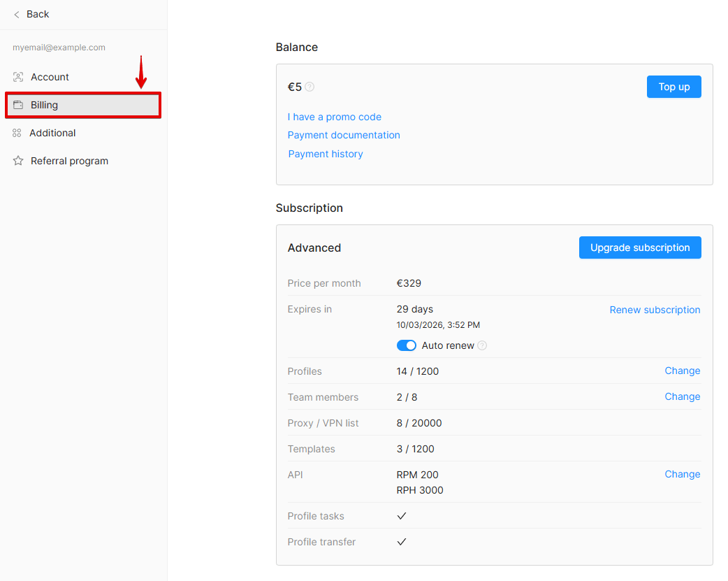The width and height of the screenshot is (728, 581).
Task: Click Renew subscription link
Action: [655, 310]
